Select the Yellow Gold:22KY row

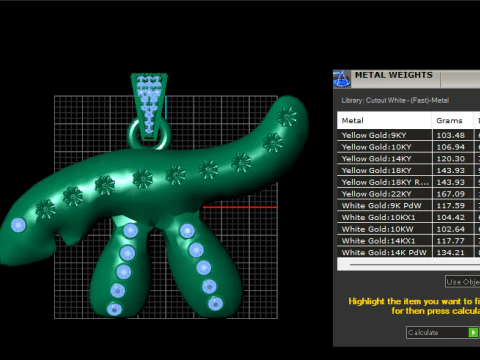pyautogui.click(x=408, y=194)
